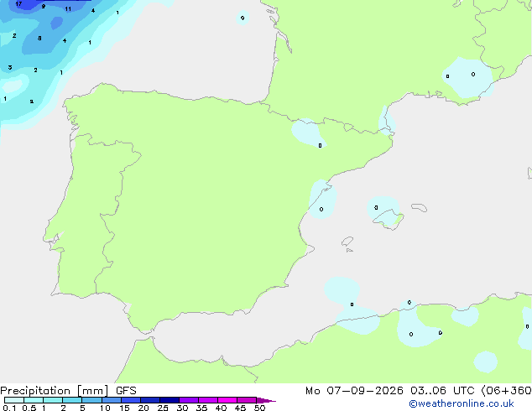This screenshot has height=411, width=532.
Task: Select the 0.5–1 mm legend color swatch
Action: point(34,400)
